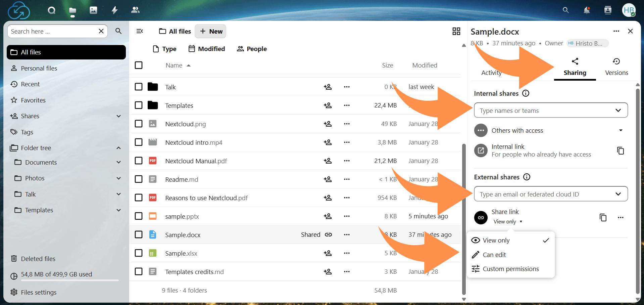Switch to the Versions tab
Viewport: 644px width, 305px height.
click(x=616, y=67)
